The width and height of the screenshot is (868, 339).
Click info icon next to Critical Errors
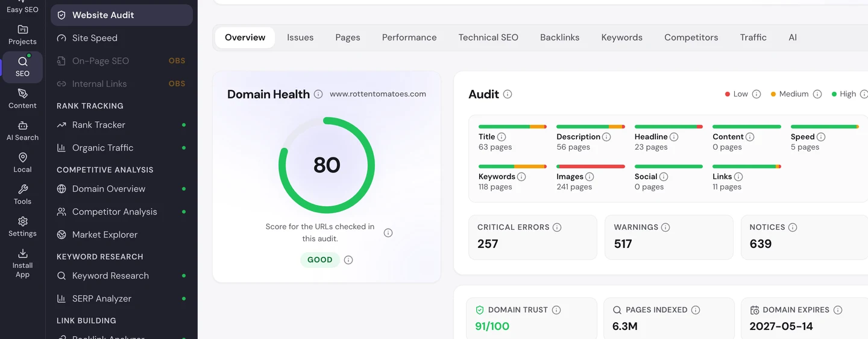pyautogui.click(x=557, y=227)
